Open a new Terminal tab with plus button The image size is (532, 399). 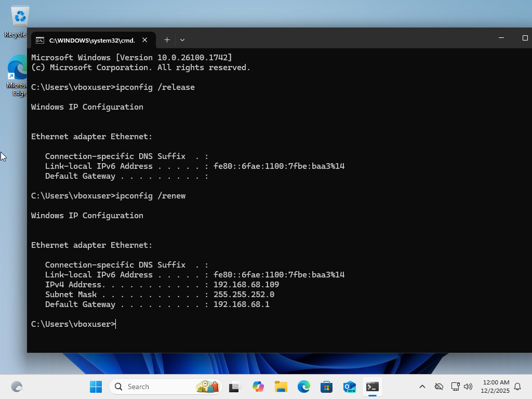(167, 40)
